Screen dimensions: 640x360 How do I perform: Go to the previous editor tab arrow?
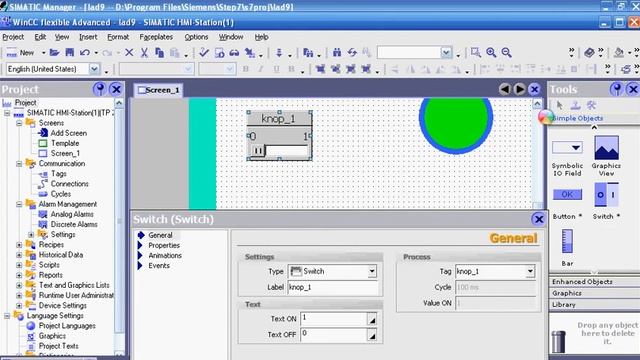click(x=505, y=89)
